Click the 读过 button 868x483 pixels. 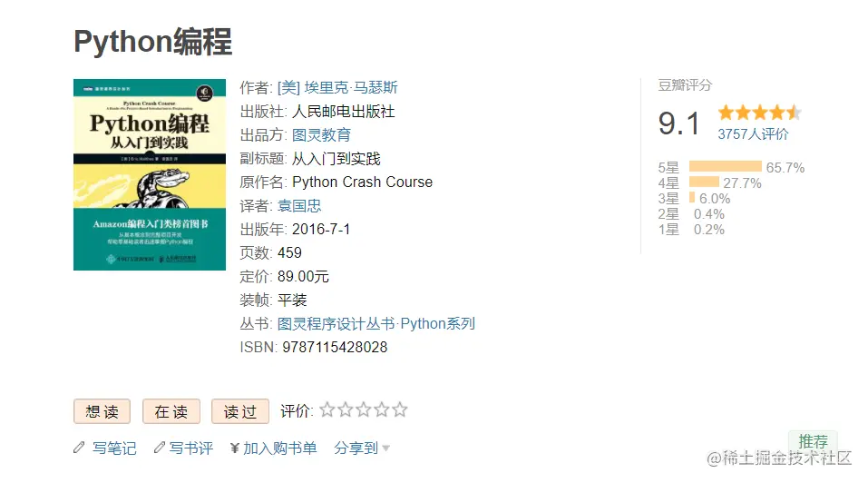[x=240, y=411]
